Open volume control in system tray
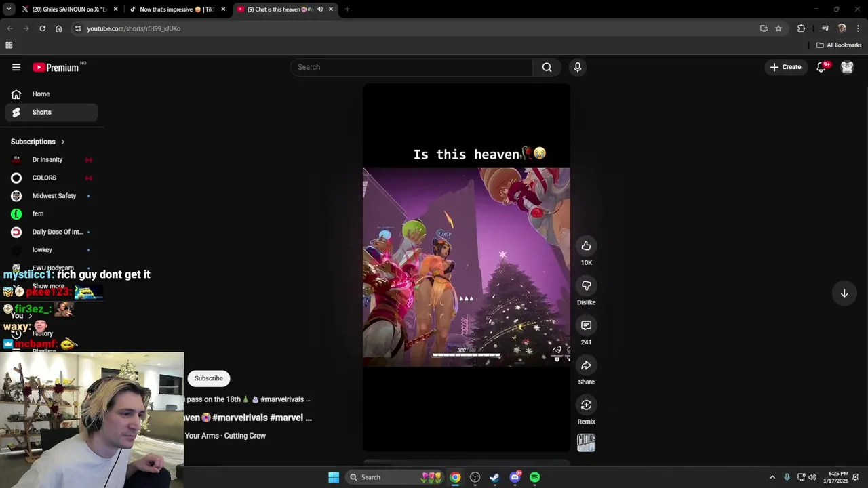This screenshot has width=868, height=488. pyautogui.click(x=812, y=477)
